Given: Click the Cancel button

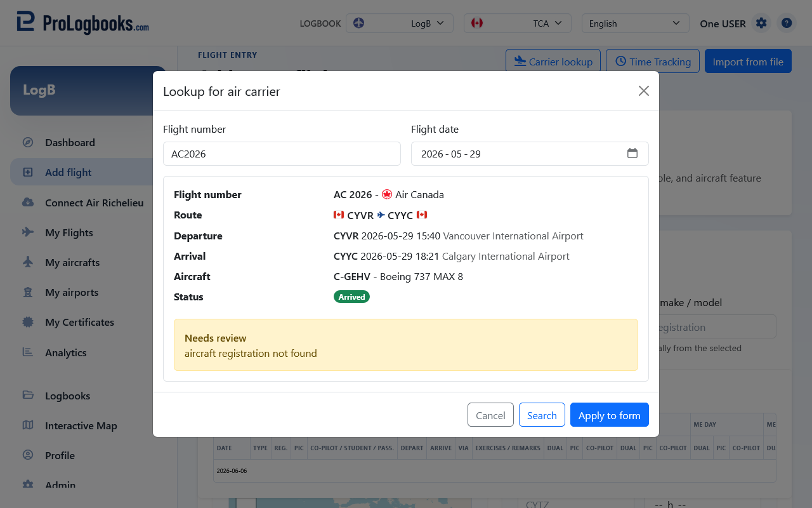Looking at the screenshot, I should click(x=490, y=415).
